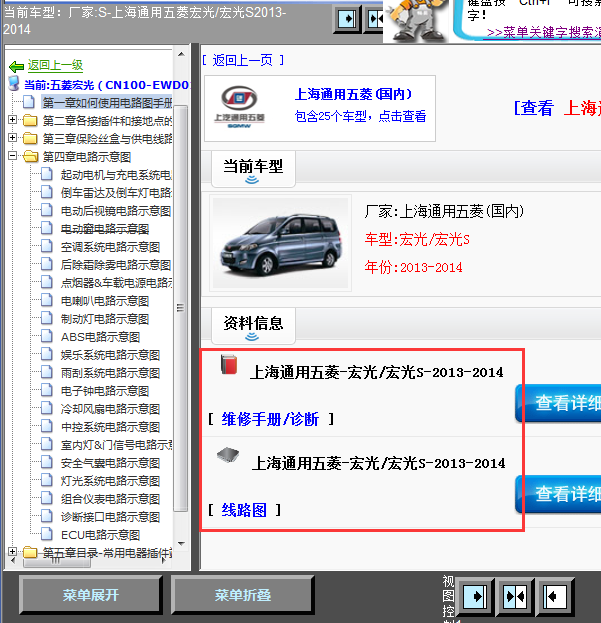Open 诊断接口电路示意图 item
Screen dimensions: 601x623
coord(110,517)
